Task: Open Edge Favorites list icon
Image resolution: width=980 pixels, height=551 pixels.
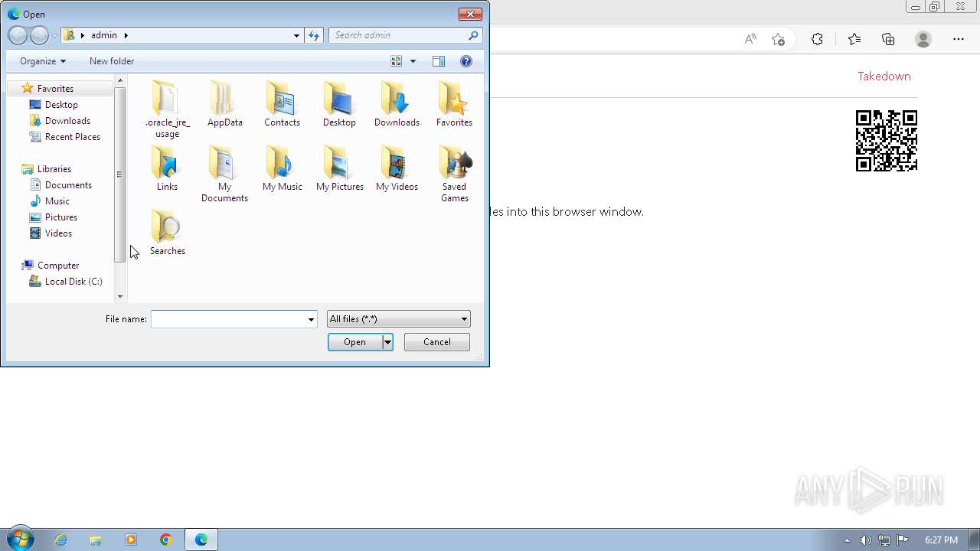Action: point(854,39)
